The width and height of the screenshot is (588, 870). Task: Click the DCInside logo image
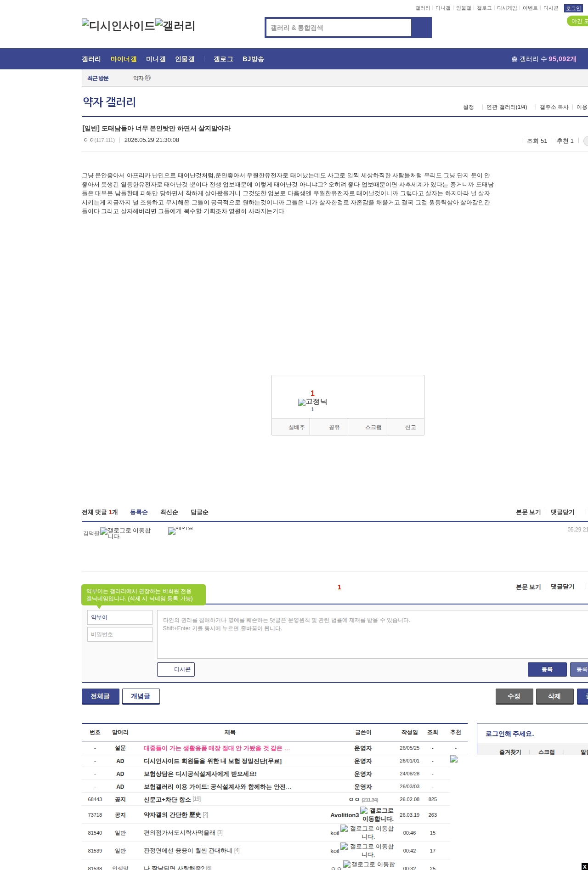[x=118, y=26]
